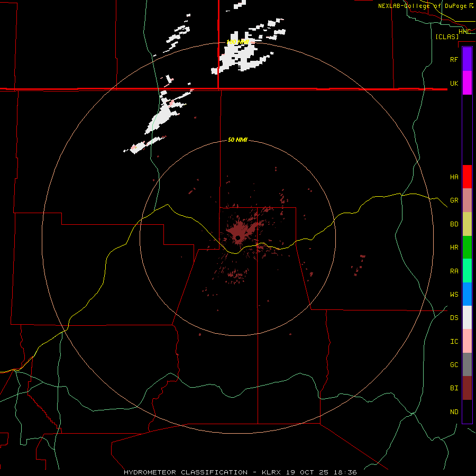Click the IC pink legend swatch
The width and height of the screenshot is (476, 476).
(x=467, y=341)
